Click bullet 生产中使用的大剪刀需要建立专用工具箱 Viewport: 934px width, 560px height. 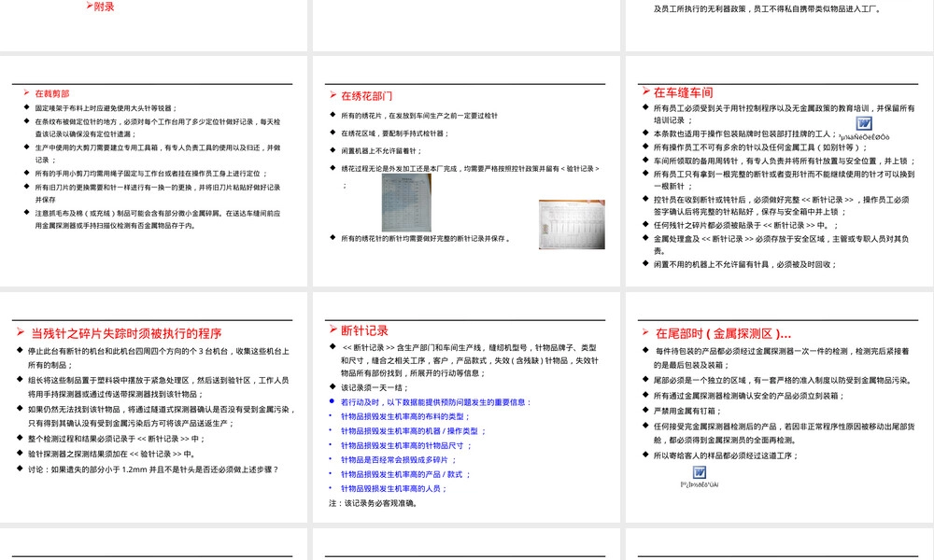[157, 154]
